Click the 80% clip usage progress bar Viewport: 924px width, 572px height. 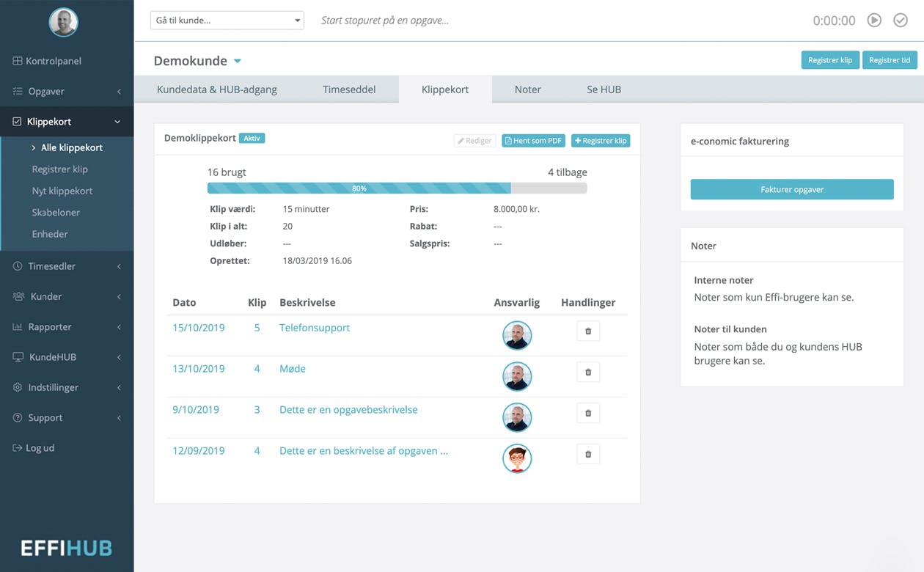click(359, 188)
